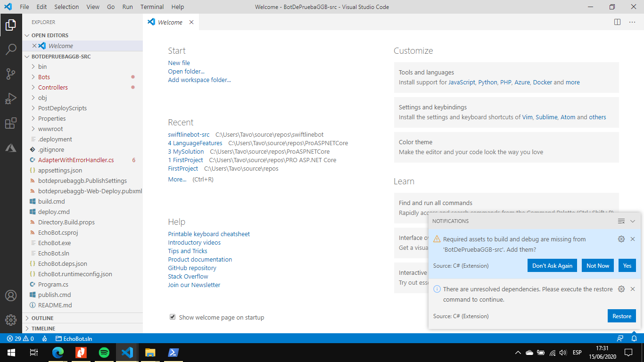Image resolution: width=644 pixels, height=362 pixels.
Task: Click the flame icon in status bar
Action: [44, 338]
